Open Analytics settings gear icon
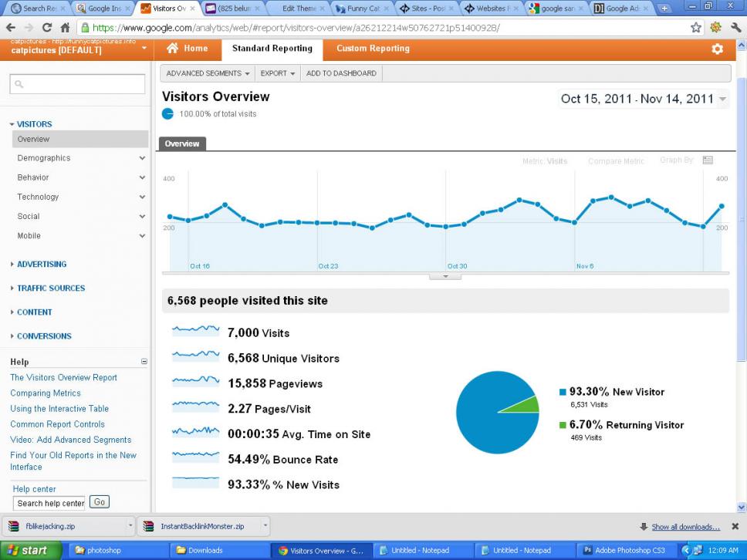 point(717,49)
